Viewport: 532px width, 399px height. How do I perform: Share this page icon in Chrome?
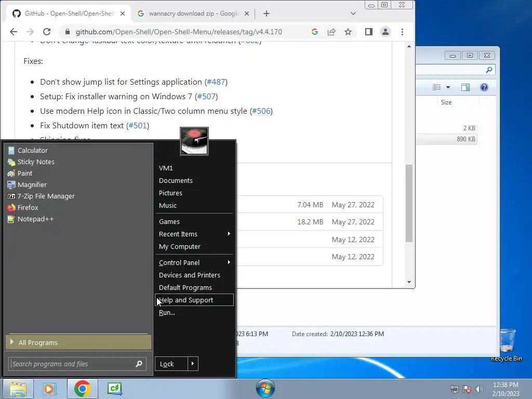click(331, 32)
